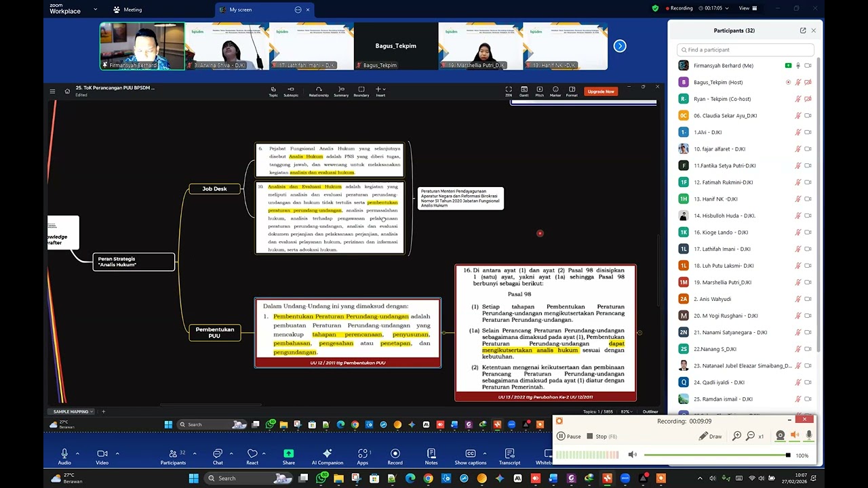Expand the Video options arrow

click(x=117, y=453)
